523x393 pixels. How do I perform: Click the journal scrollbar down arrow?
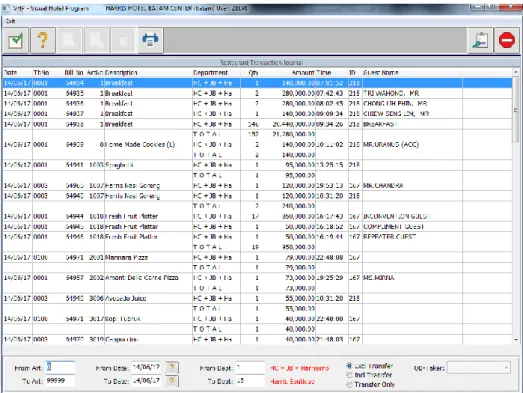pyautogui.click(x=516, y=340)
